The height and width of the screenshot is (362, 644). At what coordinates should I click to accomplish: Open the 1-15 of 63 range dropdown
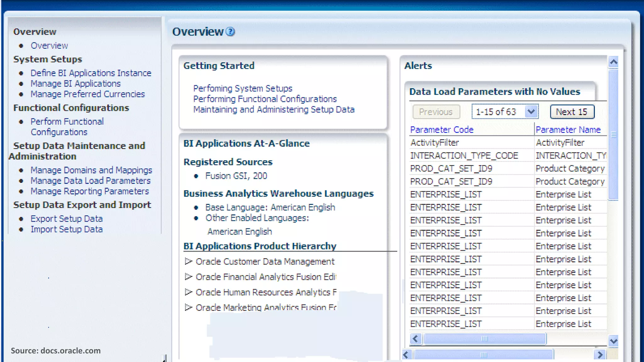coord(505,112)
